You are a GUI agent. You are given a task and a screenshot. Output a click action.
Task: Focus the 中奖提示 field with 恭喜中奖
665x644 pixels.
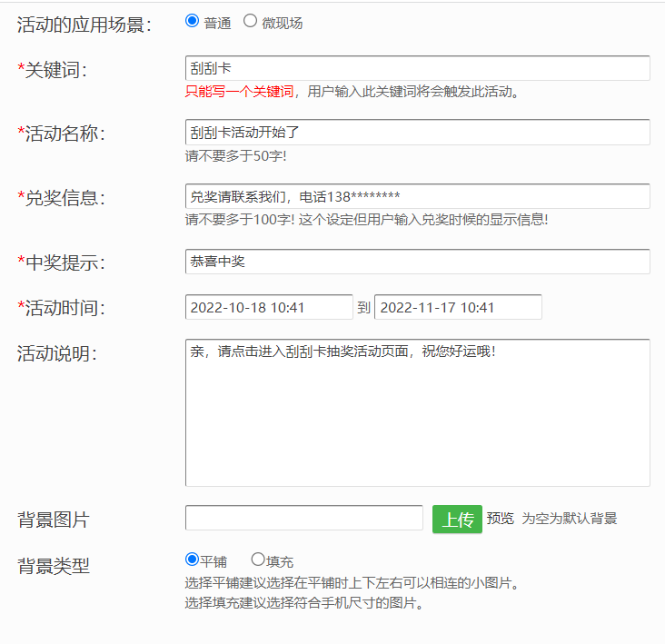417,262
